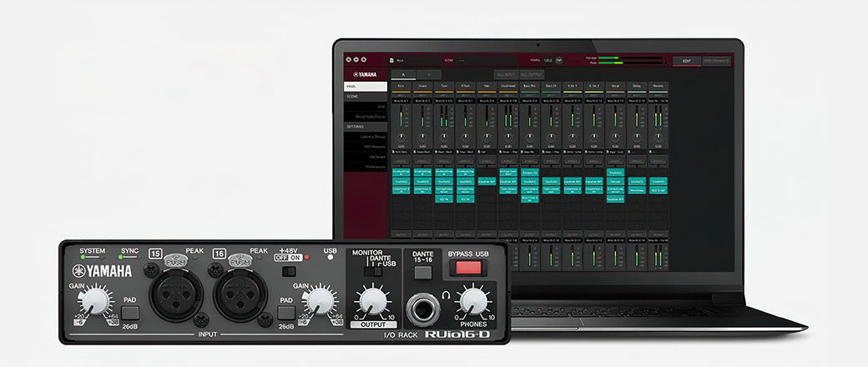Open the input source dropdown for Kick channel
The height and width of the screenshot is (367, 868).
[x=401, y=101]
